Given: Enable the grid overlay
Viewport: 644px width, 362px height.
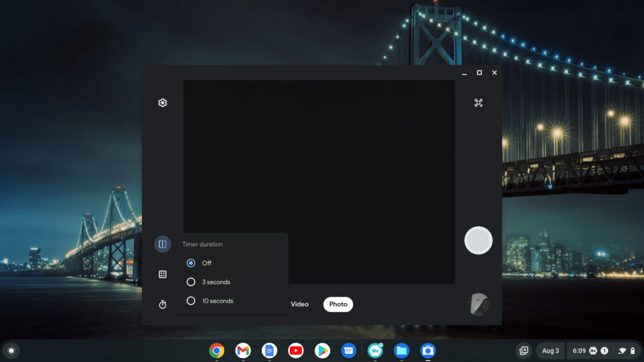Looking at the screenshot, I should 162,273.
